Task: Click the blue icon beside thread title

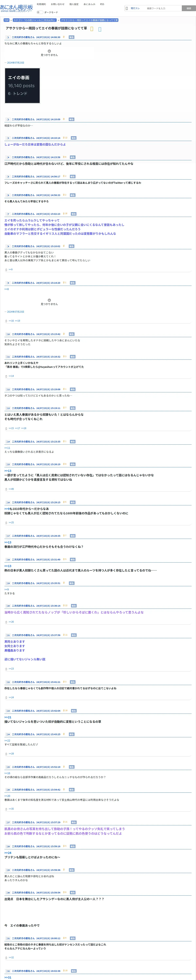Action: (x=100, y=29)
